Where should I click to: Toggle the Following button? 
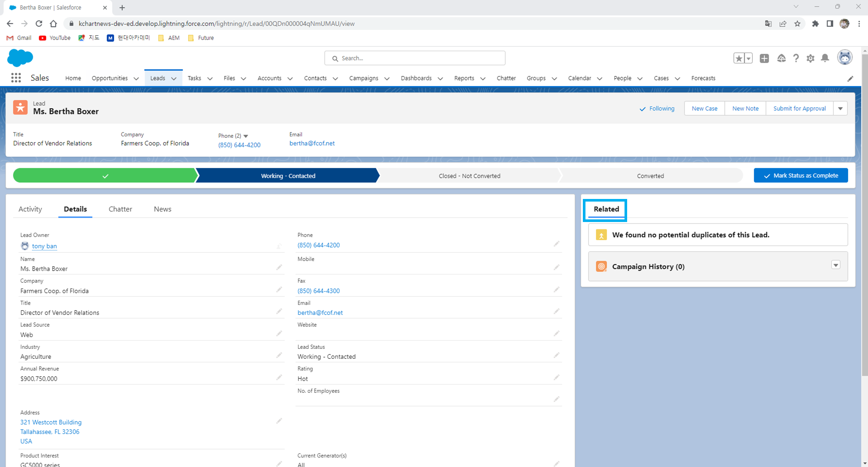(657, 109)
